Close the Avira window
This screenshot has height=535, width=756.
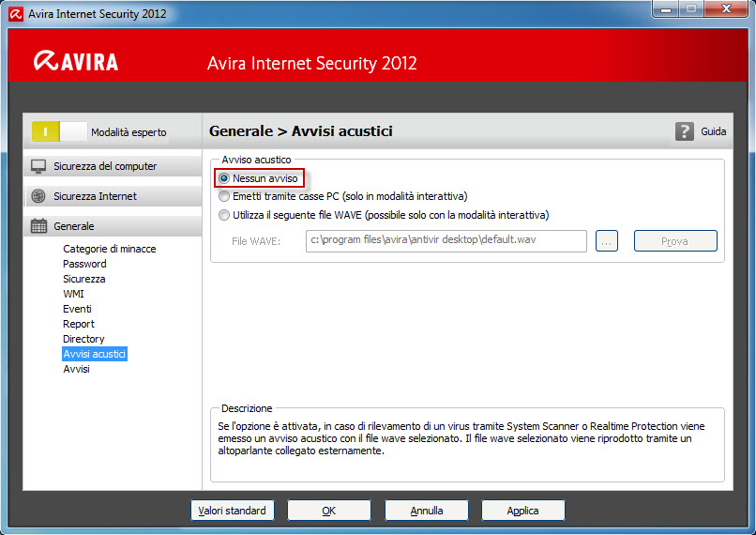(726, 9)
